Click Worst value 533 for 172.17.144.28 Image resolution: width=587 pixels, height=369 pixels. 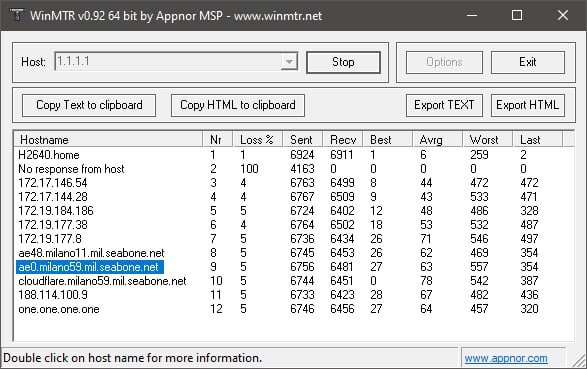[x=479, y=197]
